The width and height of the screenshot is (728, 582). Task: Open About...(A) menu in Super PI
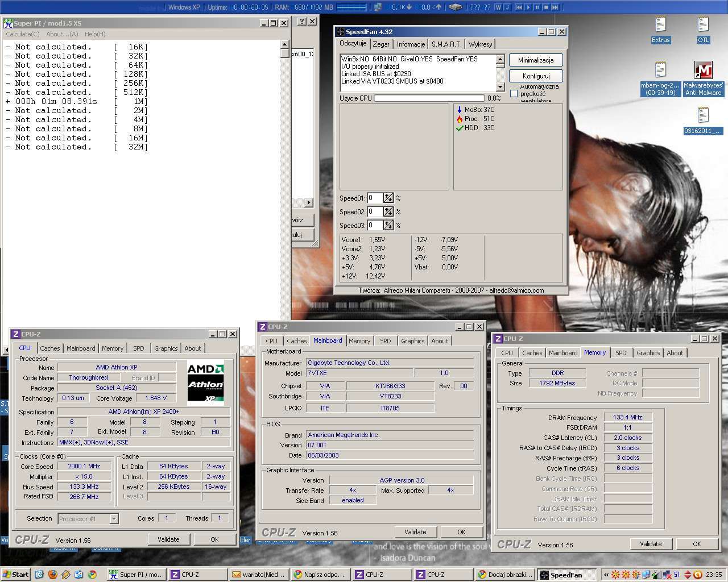(62, 34)
